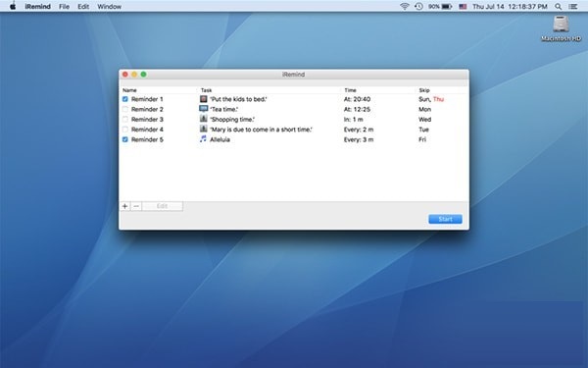Open the Time Machine menu bar icon
Viewport: 588px width, 368px height.
click(418, 7)
